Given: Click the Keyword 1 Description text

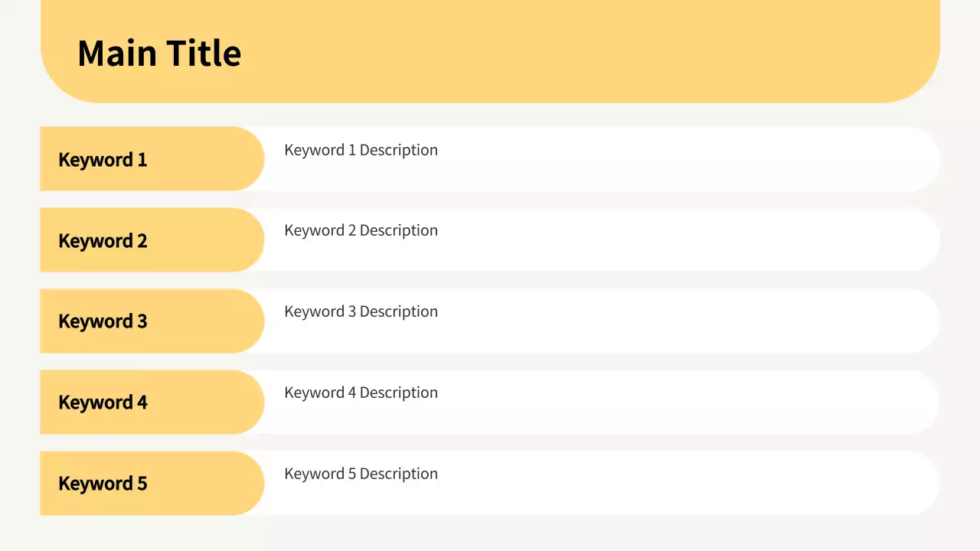Looking at the screenshot, I should pyautogui.click(x=361, y=150).
